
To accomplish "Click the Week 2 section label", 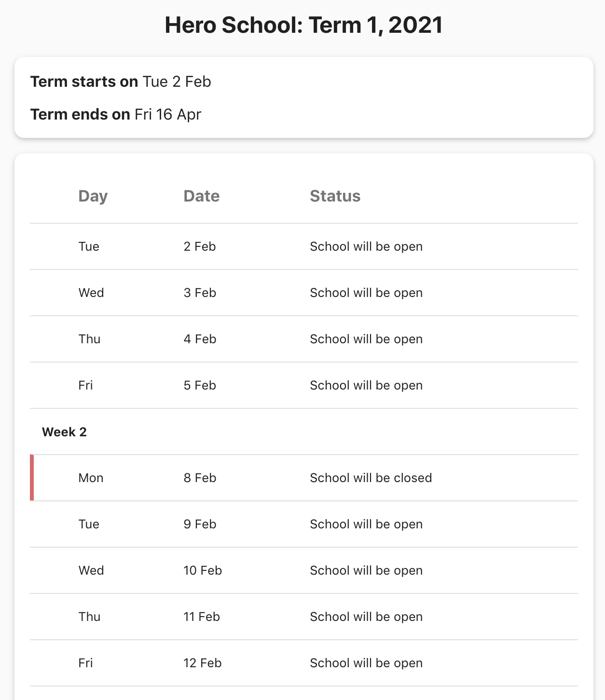I will point(64,432).
